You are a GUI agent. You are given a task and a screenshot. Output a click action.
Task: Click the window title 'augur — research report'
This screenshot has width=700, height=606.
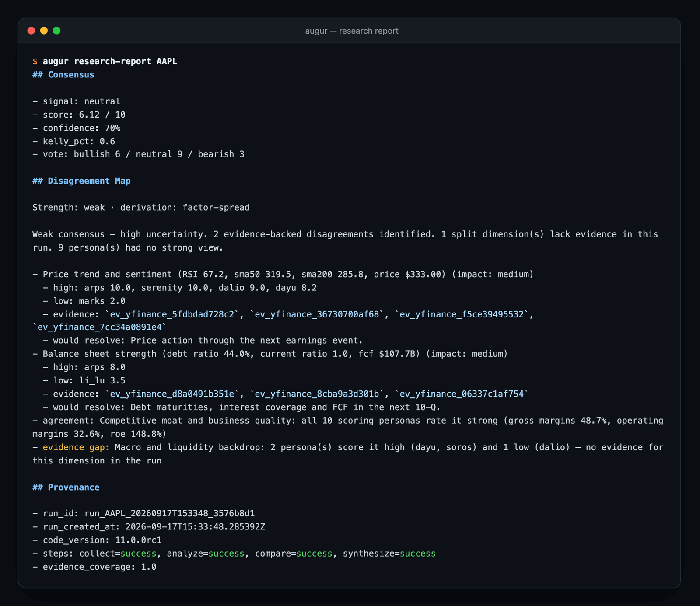352,31
